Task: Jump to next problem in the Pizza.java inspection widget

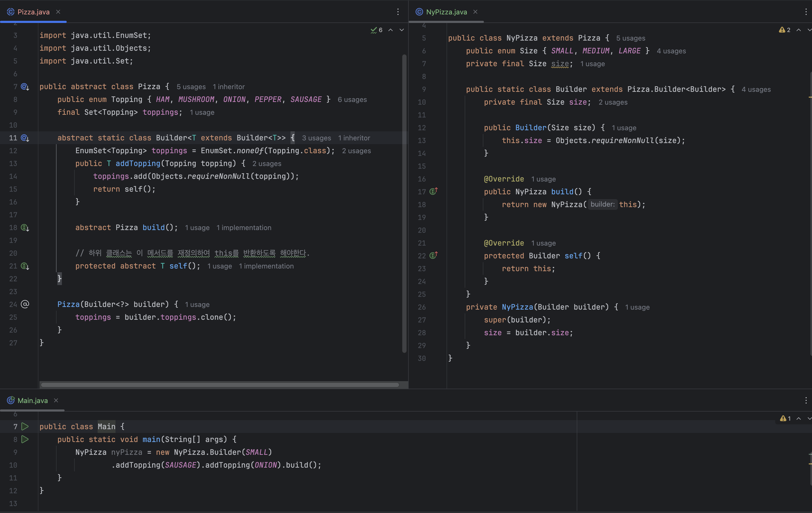Action: tap(402, 30)
